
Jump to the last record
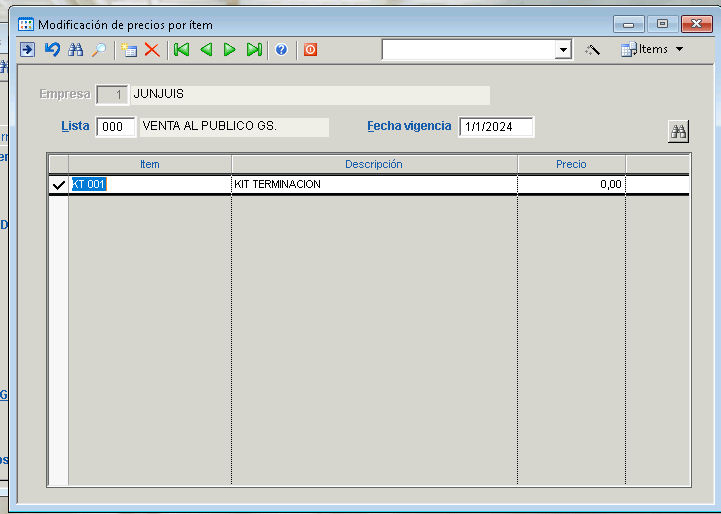point(254,49)
